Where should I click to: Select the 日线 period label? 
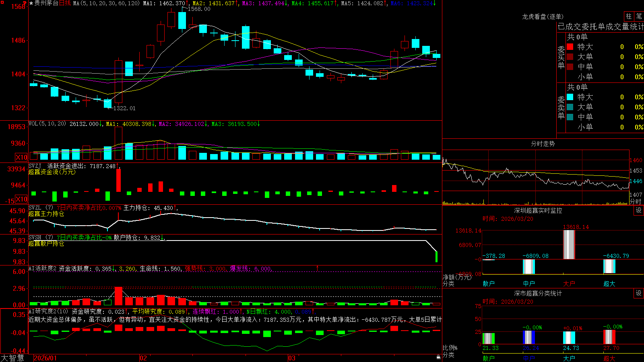click(x=65, y=3)
